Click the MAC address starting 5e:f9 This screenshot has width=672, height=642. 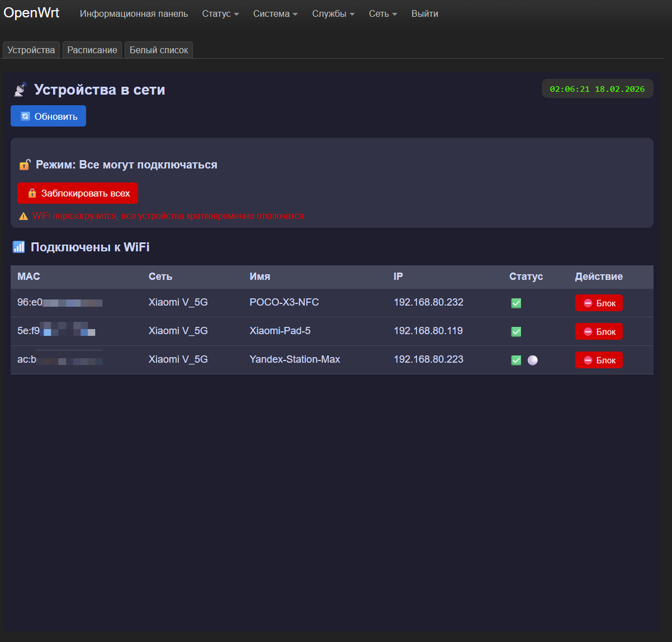pyautogui.click(x=56, y=331)
